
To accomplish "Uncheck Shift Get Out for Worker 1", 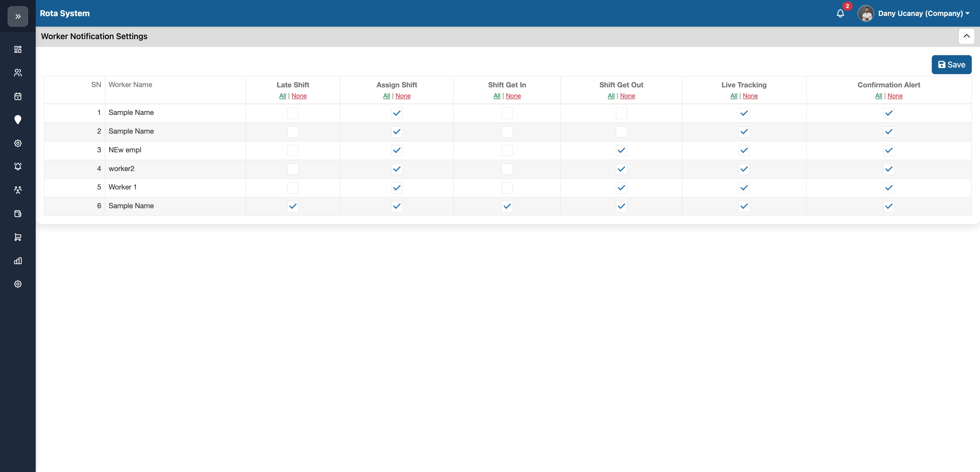I will 621,188.
